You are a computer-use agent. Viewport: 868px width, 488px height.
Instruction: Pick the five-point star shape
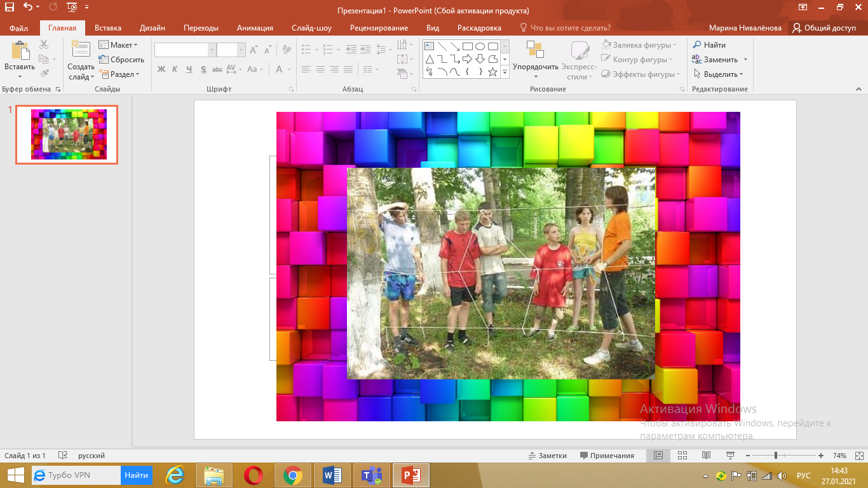pos(492,72)
